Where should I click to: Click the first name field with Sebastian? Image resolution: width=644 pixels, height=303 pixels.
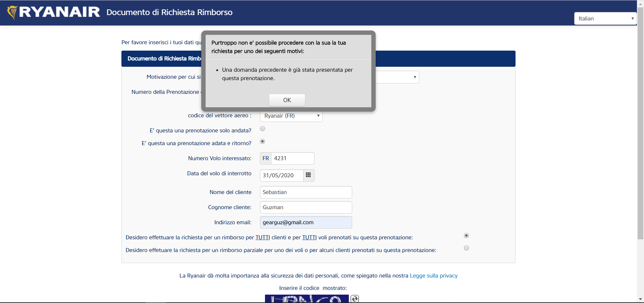coord(306,192)
